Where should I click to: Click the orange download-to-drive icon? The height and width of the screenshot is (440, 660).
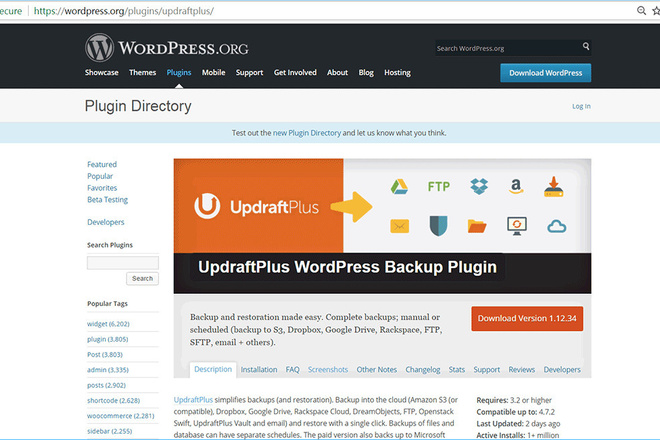tap(554, 187)
